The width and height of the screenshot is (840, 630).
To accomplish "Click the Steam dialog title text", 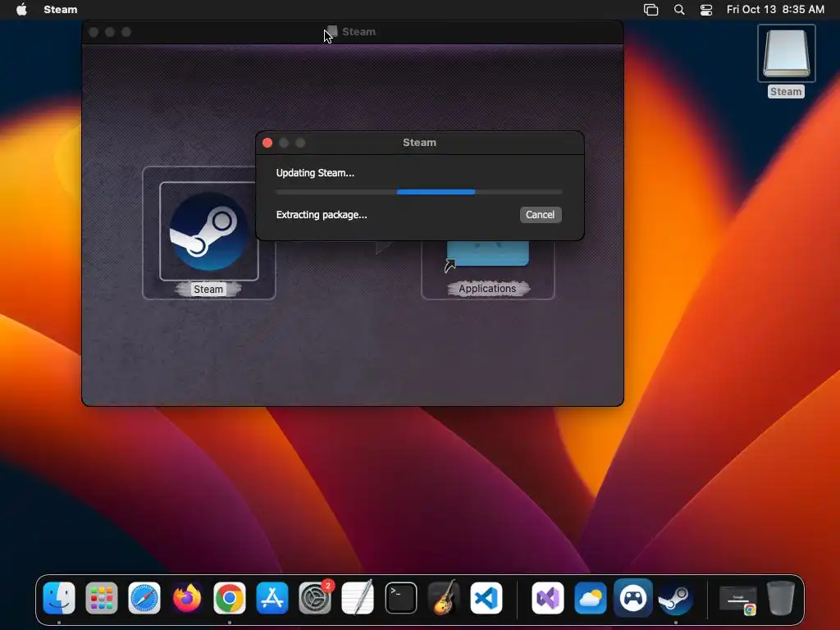I will click(419, 143).
